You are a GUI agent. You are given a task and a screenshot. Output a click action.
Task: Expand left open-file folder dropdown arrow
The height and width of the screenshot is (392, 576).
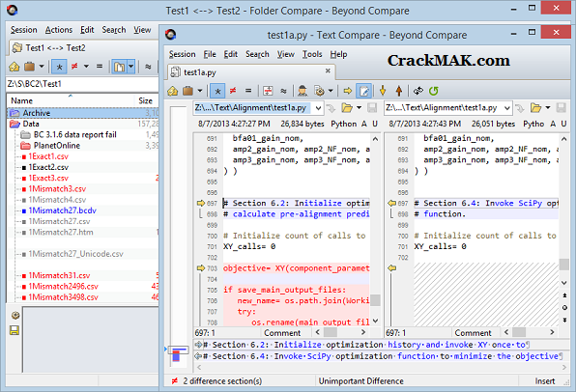tap(359, 108)
